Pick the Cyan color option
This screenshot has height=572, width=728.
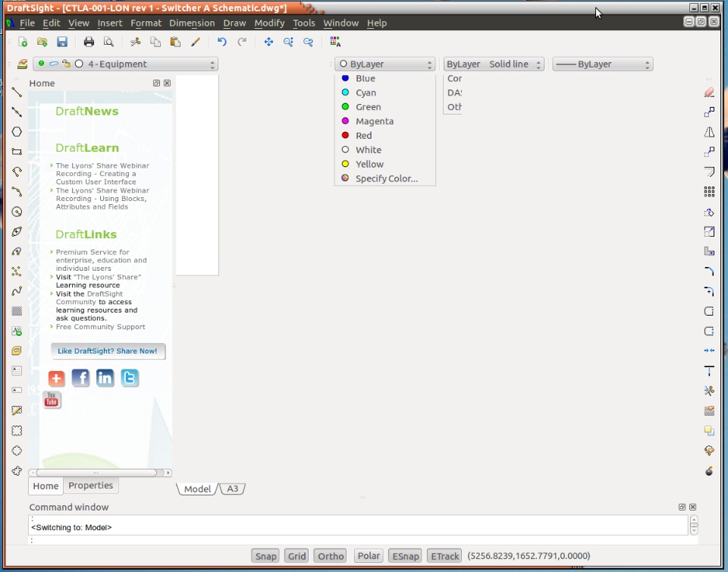click(x=385, y=93)
